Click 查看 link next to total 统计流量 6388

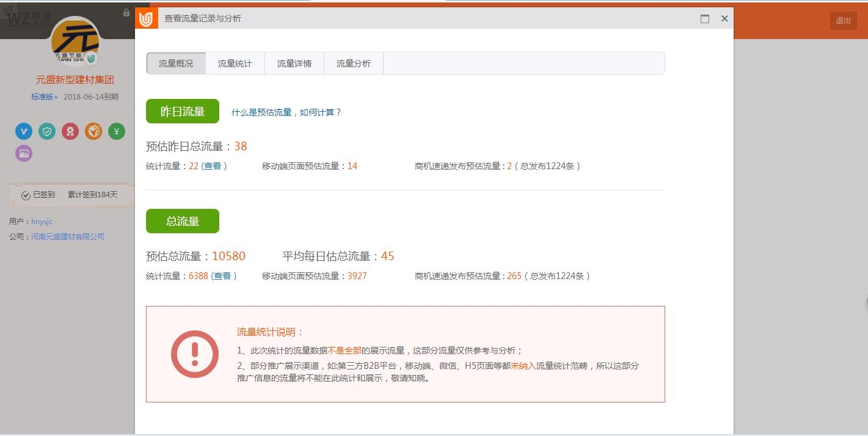point(223,276)
